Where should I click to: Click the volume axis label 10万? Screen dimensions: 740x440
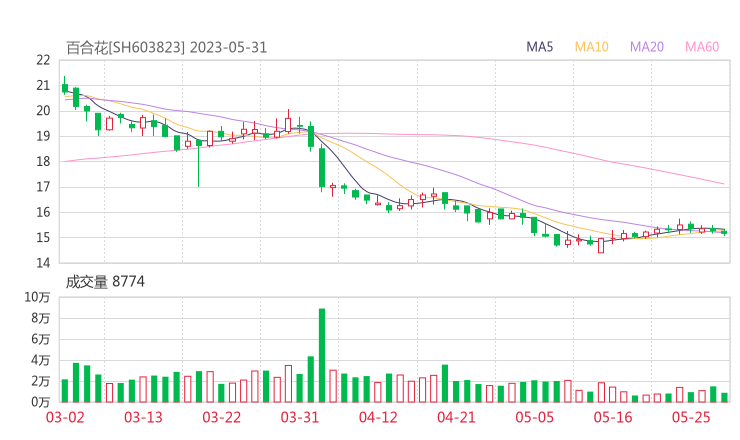(x=37, y=297)
